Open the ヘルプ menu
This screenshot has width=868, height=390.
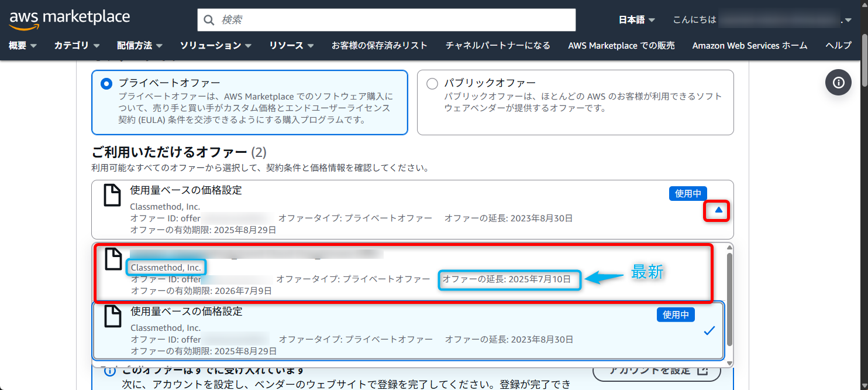click(838, 45)
